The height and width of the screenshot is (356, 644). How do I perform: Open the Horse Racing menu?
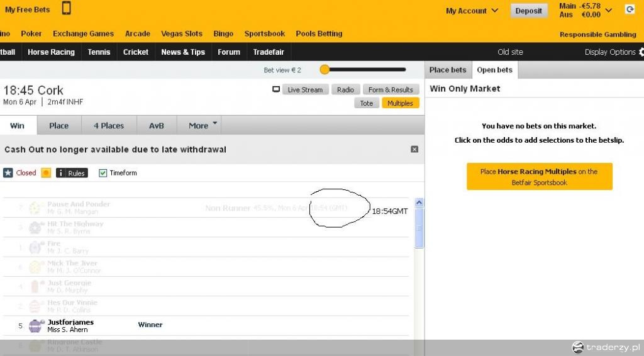click(52, 52)
